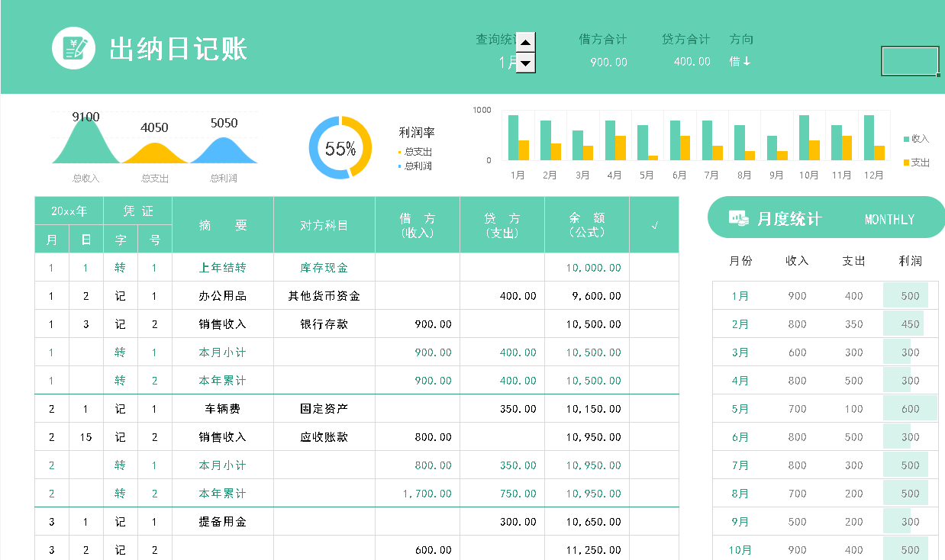
Task: Increase the query month with up spinner arrow
Action: 526,43
